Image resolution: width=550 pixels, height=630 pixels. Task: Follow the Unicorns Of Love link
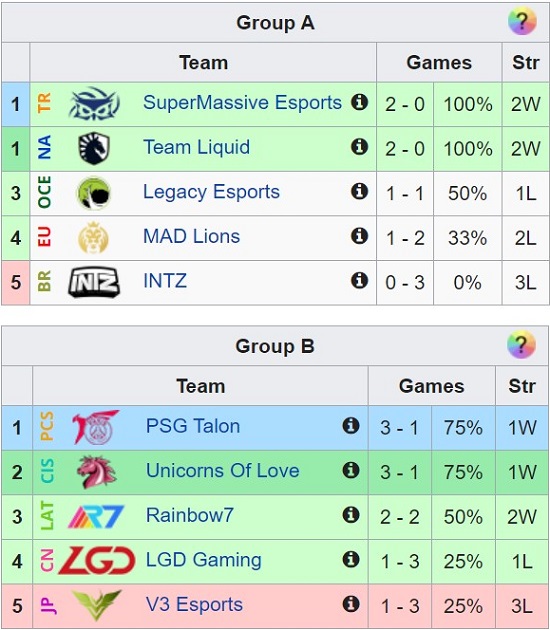coord(223,470)
